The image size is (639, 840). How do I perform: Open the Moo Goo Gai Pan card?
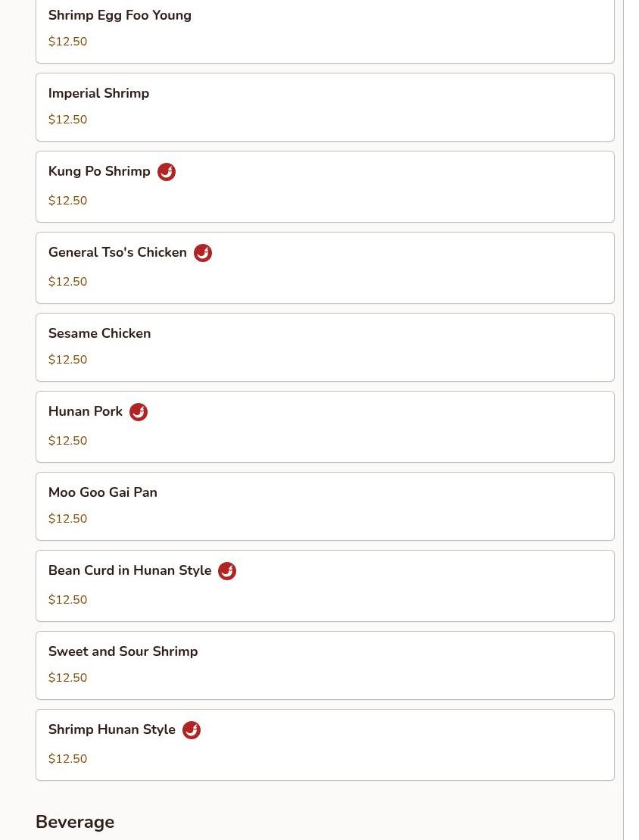click(325, 506)
